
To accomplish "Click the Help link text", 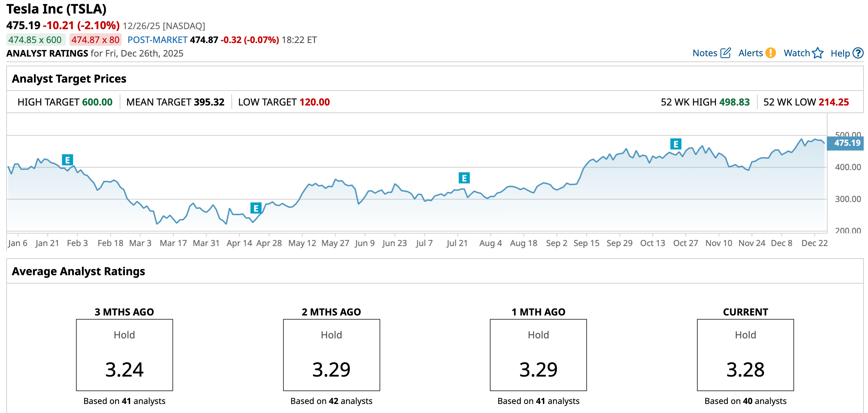I will 840,53.
